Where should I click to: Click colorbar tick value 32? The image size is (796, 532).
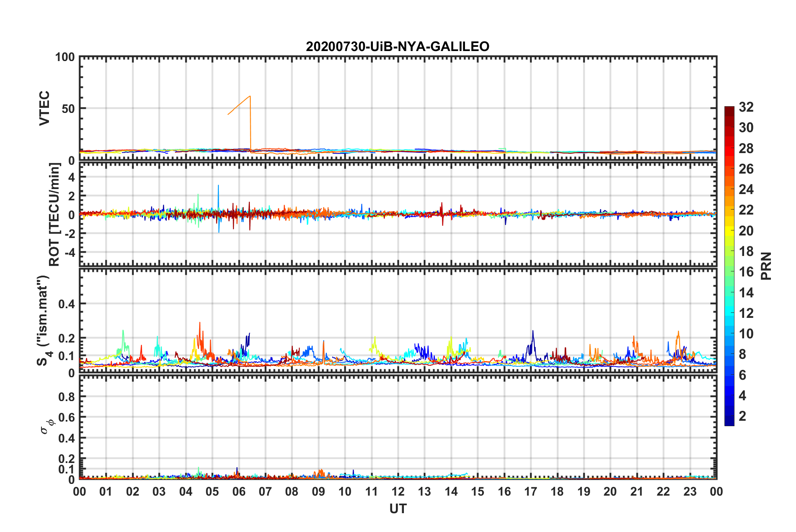click(746, 107)
